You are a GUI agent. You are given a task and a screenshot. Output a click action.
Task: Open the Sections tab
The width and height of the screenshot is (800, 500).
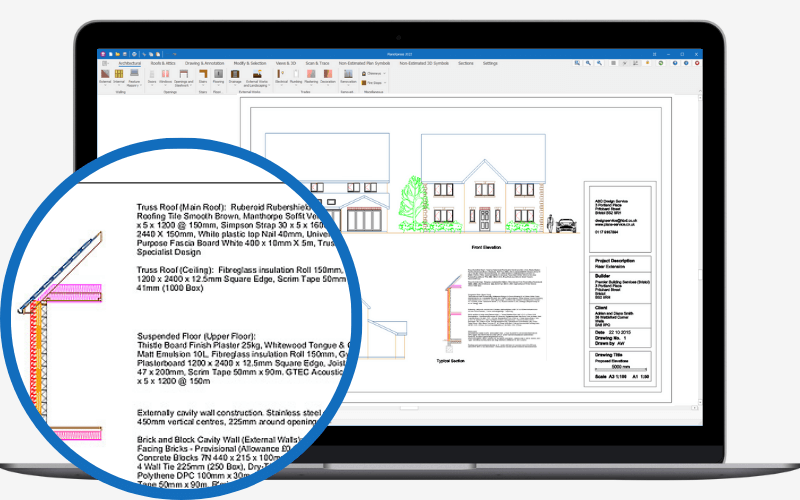click(x=465, y=63)
